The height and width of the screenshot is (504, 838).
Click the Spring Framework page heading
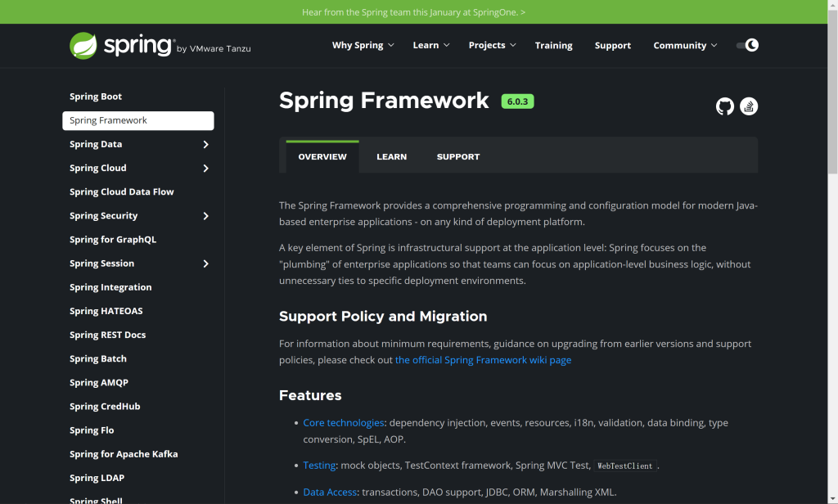384,101
